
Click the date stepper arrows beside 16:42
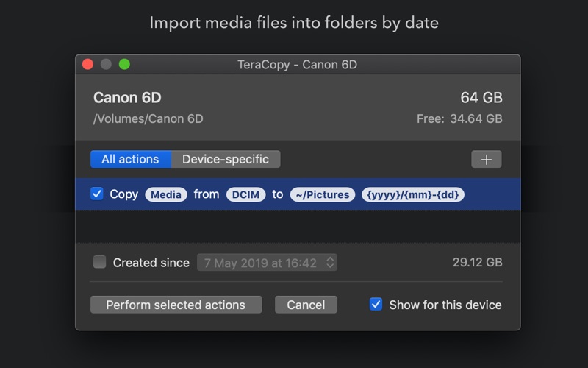[330, 262]
